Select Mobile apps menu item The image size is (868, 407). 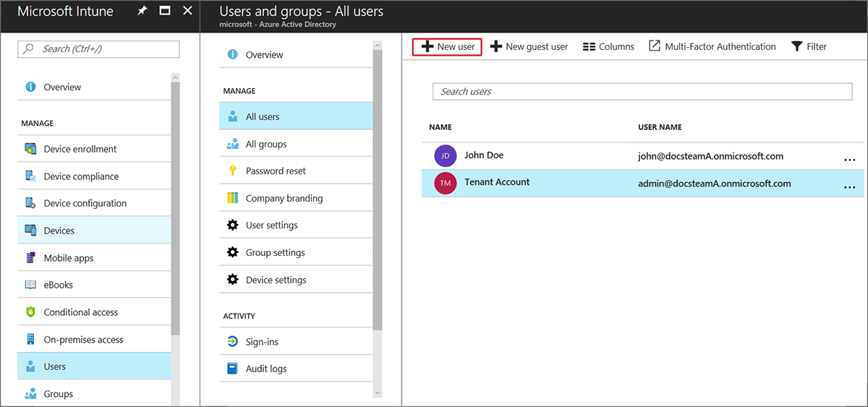click(x=94, y=258)
